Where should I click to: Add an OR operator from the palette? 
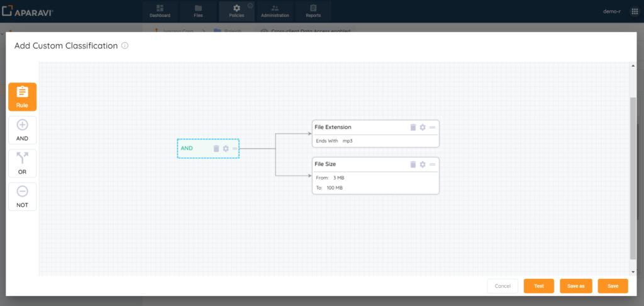point(22,163)
